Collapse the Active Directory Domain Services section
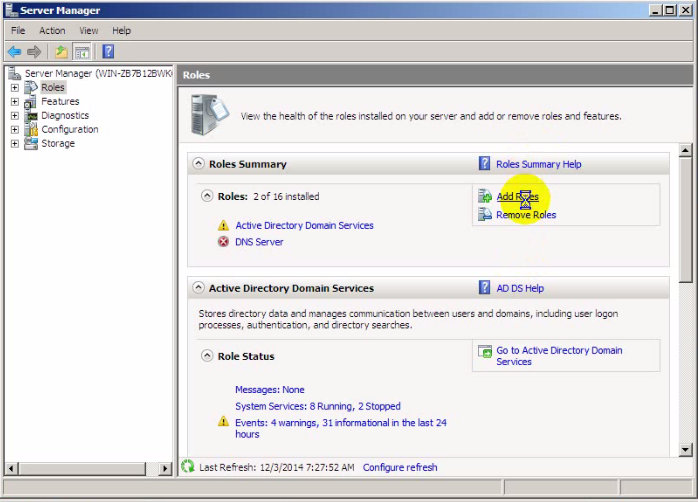The image size is (698, 502). click(x=199, y=287)
